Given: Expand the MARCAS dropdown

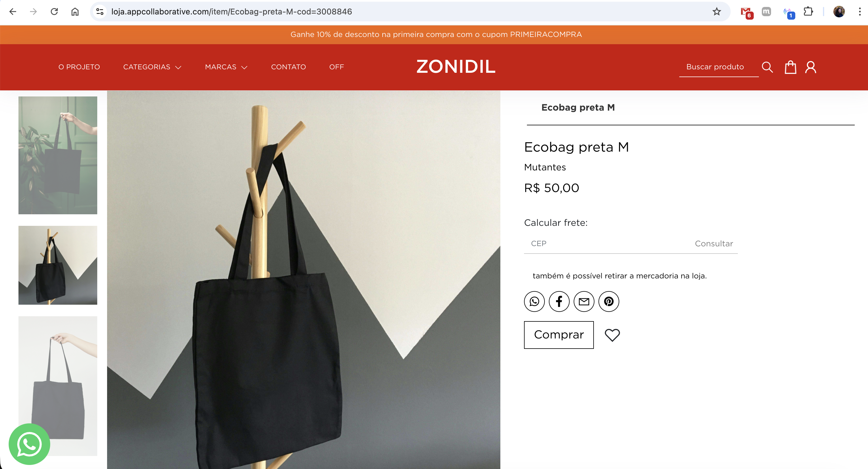Looking at the screenshot, I should click(x=226, y=67).
